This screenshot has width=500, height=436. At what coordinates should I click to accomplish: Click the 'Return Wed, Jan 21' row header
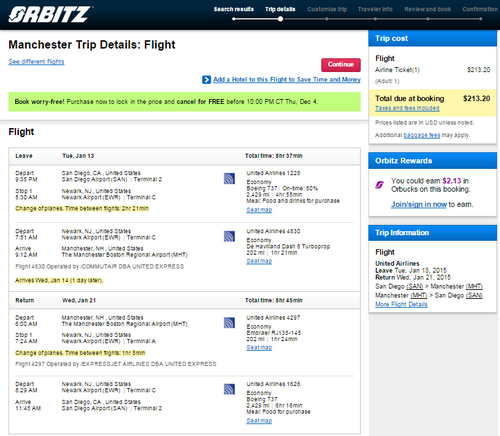(184, 300)
